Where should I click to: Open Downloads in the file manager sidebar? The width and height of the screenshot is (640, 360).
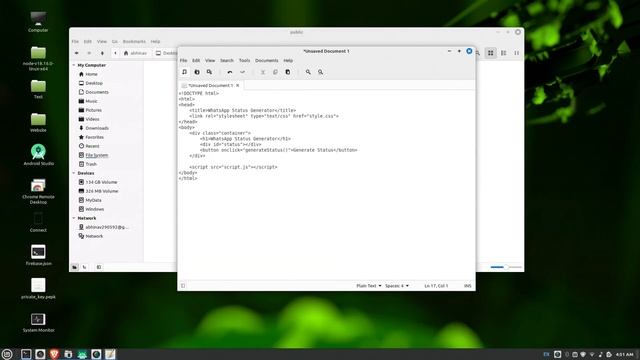point(97,128)
